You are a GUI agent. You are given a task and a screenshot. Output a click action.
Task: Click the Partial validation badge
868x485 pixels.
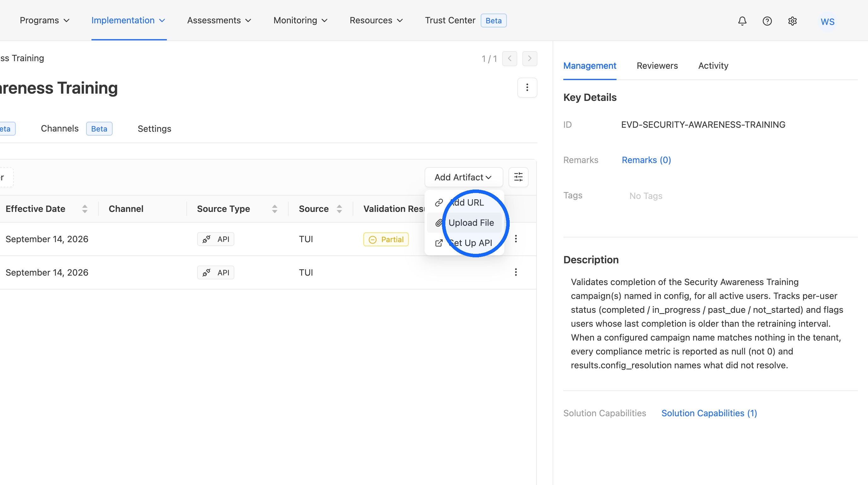(386, 239)
